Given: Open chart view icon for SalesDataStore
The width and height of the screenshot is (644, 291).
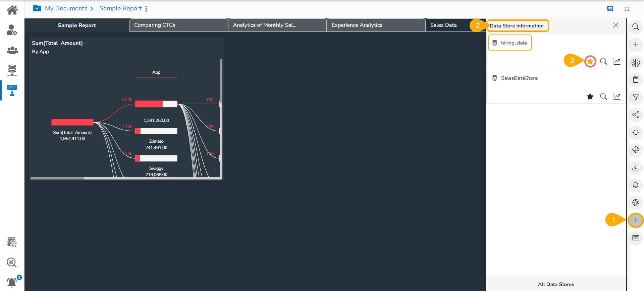Looking at the screenshot, I should (617, 96).
